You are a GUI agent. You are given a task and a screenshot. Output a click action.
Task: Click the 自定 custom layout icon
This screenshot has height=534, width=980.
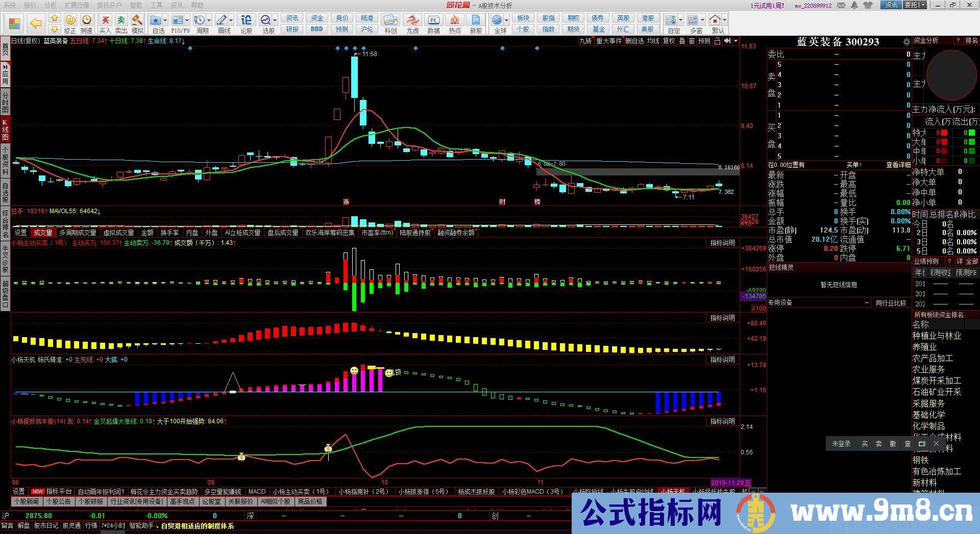671,20
